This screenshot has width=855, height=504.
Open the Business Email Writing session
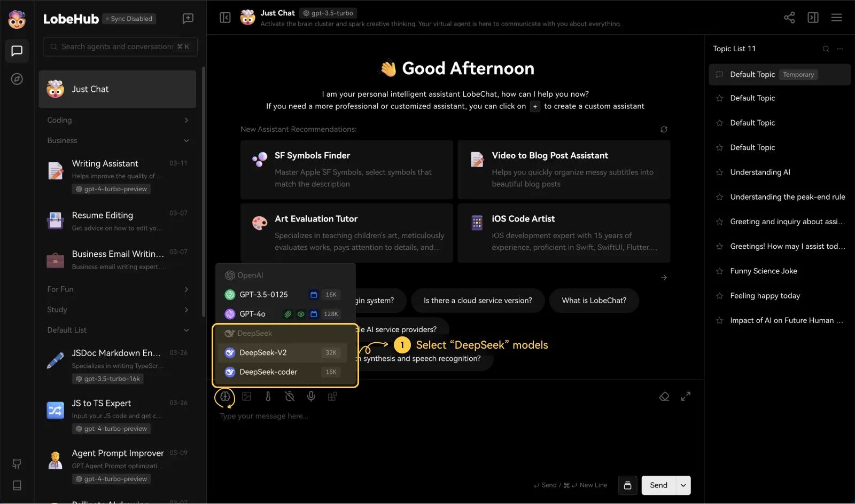[118, 259]
